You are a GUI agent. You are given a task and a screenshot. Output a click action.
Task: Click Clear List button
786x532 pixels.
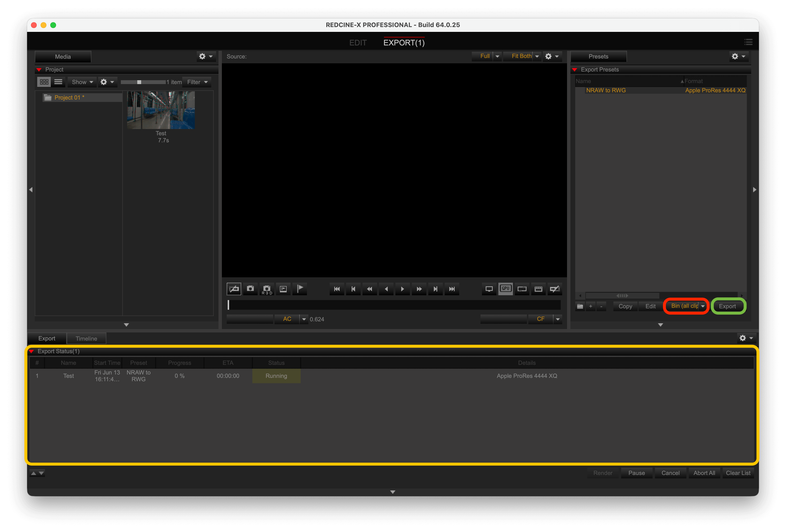point(738,473)
